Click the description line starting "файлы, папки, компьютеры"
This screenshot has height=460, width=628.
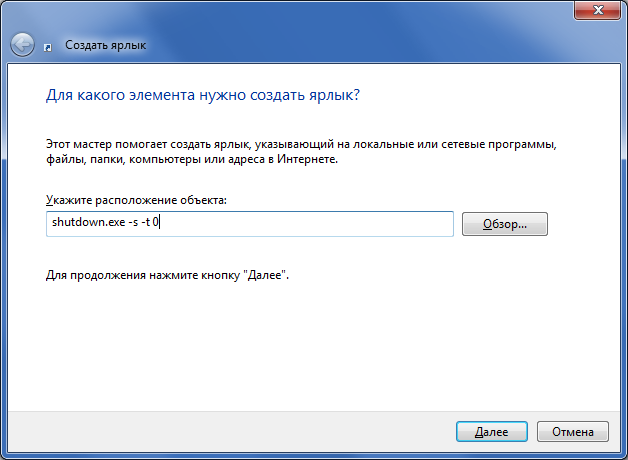click(190, 159)
